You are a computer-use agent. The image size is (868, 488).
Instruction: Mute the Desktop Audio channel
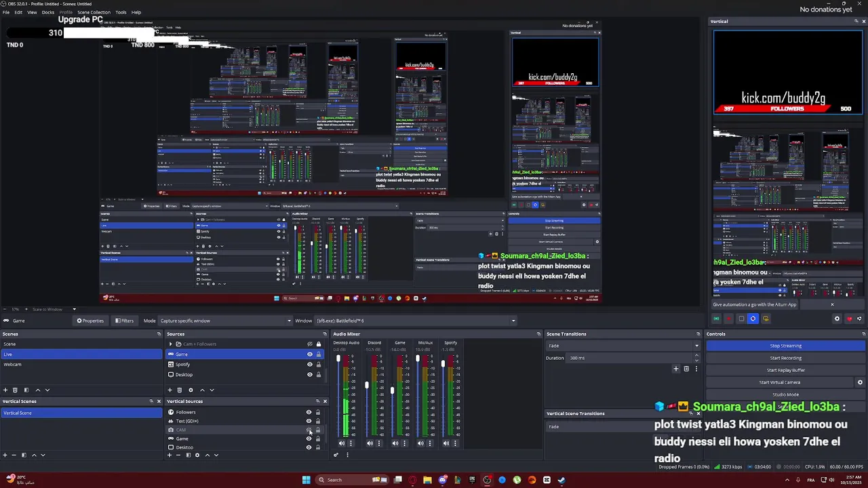[x=342, y=443]
